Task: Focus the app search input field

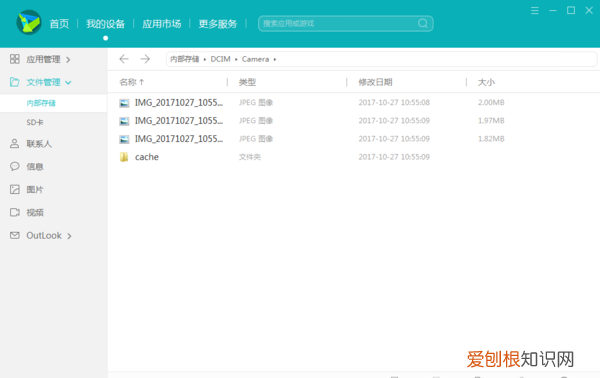Action: [x=346, y=23]
